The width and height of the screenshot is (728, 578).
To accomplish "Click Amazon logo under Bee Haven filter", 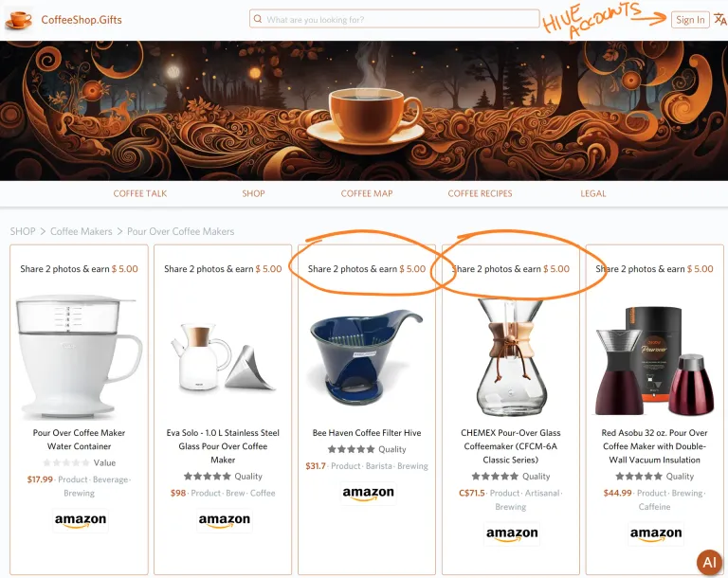I will click(368, 493).
